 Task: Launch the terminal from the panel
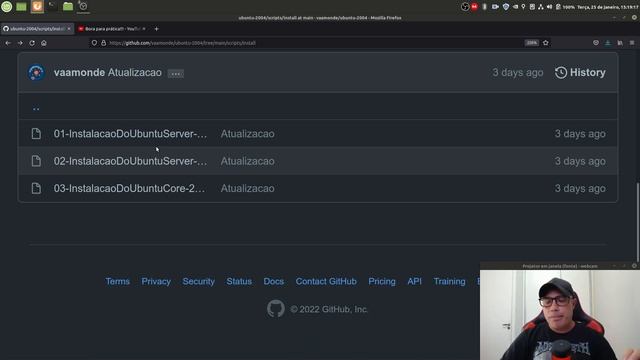click(x=52, y=6)
